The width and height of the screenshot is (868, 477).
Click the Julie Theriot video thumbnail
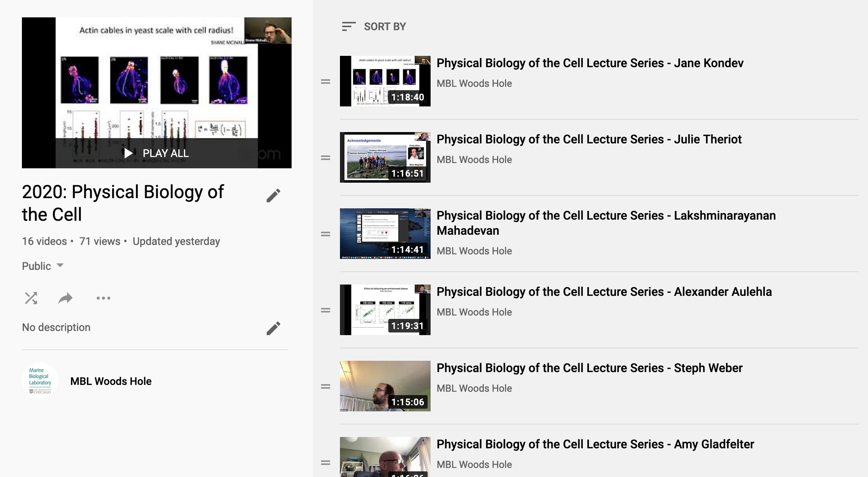[x=385, y=157]
